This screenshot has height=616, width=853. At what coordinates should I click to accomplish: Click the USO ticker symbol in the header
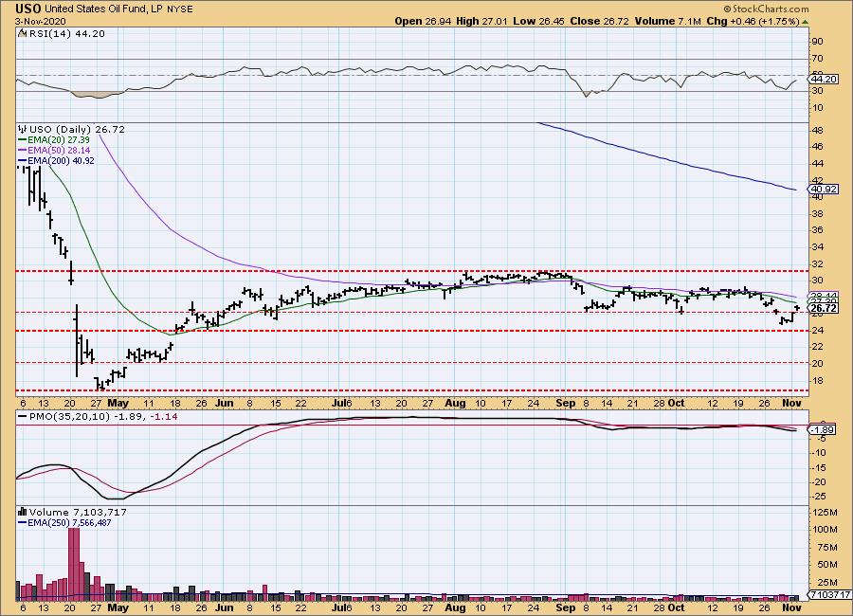pyautogui.click(x=28, y=9)
